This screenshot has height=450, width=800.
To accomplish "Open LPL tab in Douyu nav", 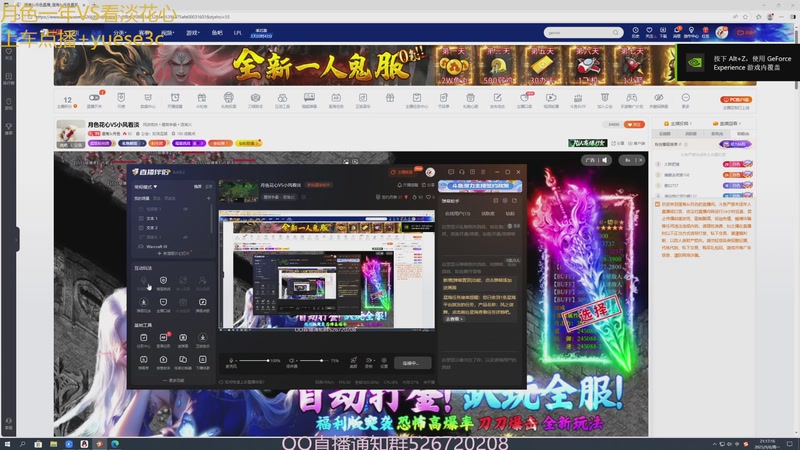I will pos(238,33).
